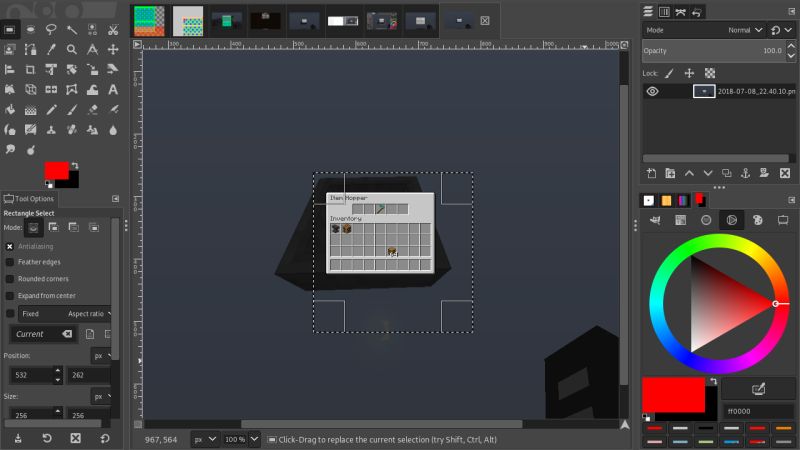The height and width of the screenshot is (450, 800).
Task: Enable Fixed aspect ratio checkbox
Action: coord(10,313)
